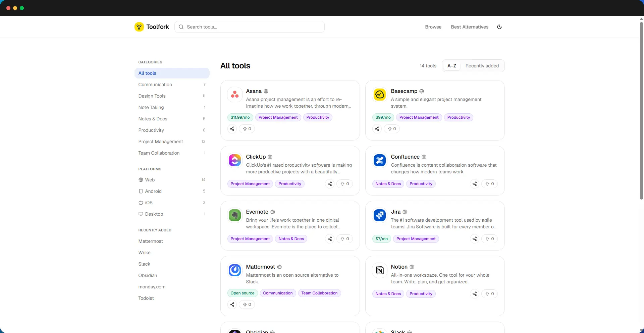
Task: Upvote the Basecamp tool
Action: [x=392, y=129]
